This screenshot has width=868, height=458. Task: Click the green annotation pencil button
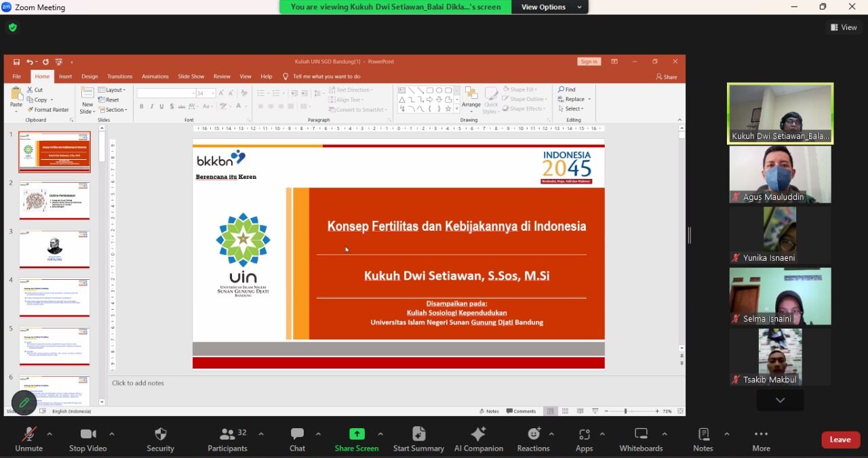24,402
